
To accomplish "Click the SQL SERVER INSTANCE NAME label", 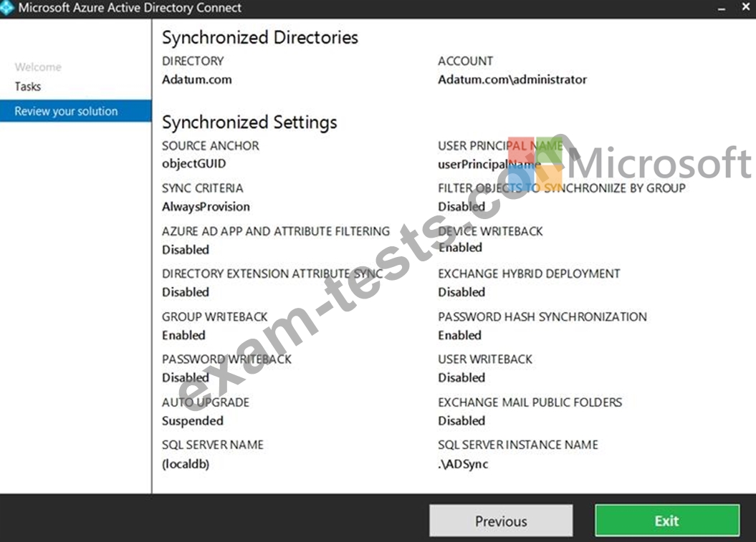I will [518, 445].
